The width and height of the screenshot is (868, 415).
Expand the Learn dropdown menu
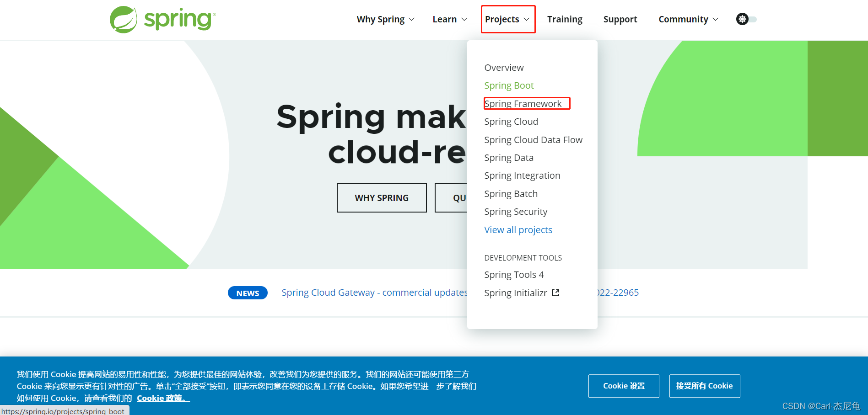[x=450, y=19]
